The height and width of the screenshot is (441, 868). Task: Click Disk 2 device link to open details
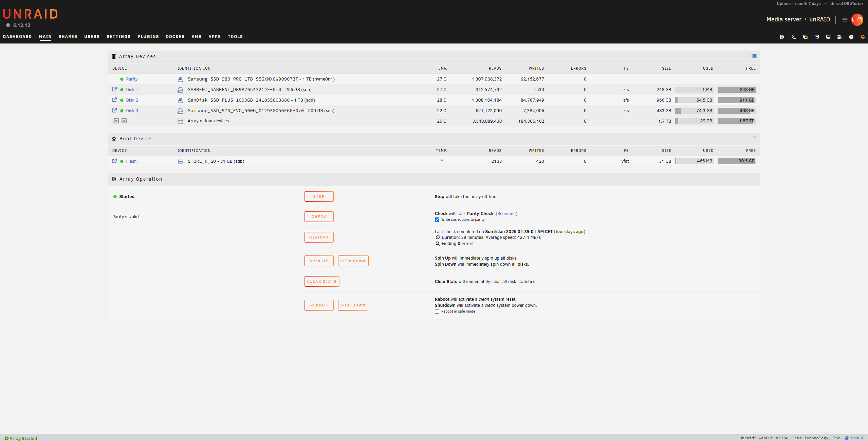coord(131,100)
